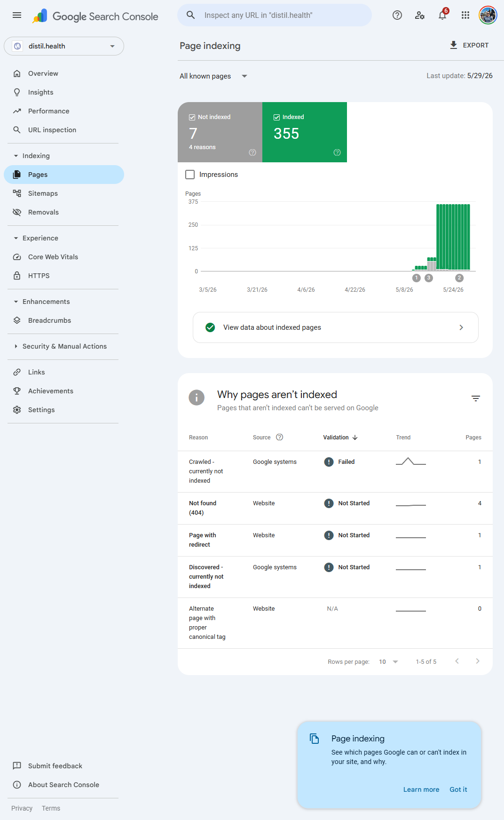The height and width of the screenshot is (820, 504).
Task: Open users and permissions settings icon
Action: pyautogui.click(x=420, y=15)
